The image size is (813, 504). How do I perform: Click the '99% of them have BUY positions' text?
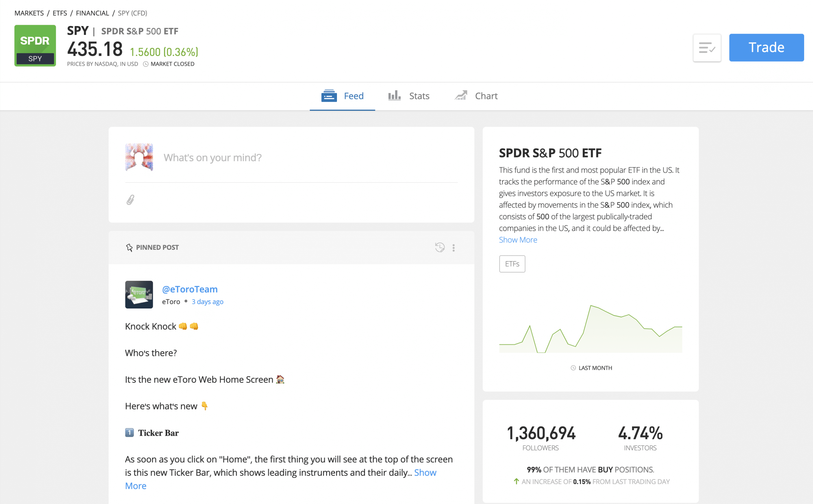click(x=590, y=469)
